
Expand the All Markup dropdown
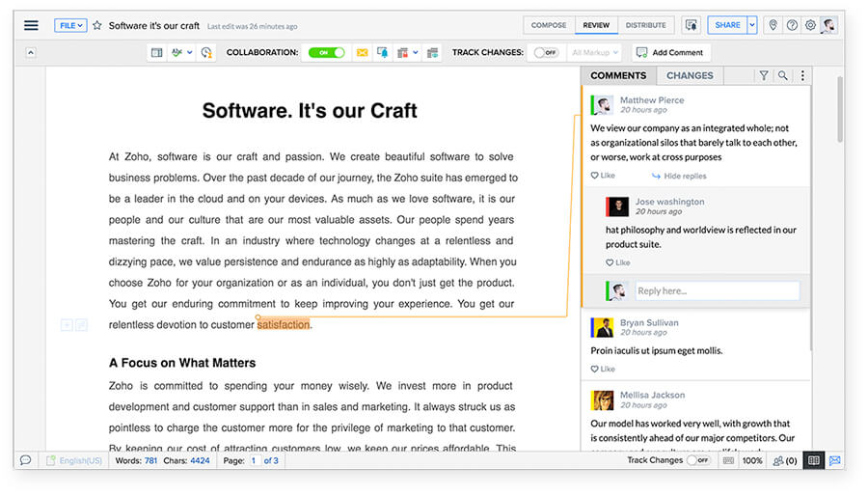(x=594, y=53)
